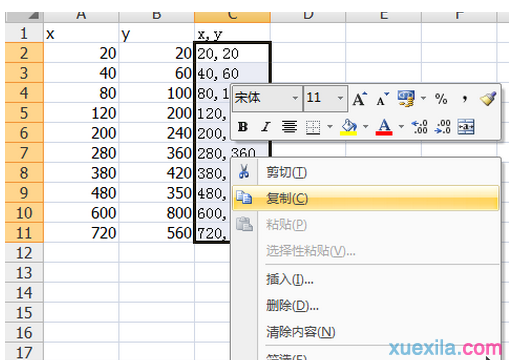
Task: Toggle bold formatting in mini toolbar
Action: (x=243, y=127)
